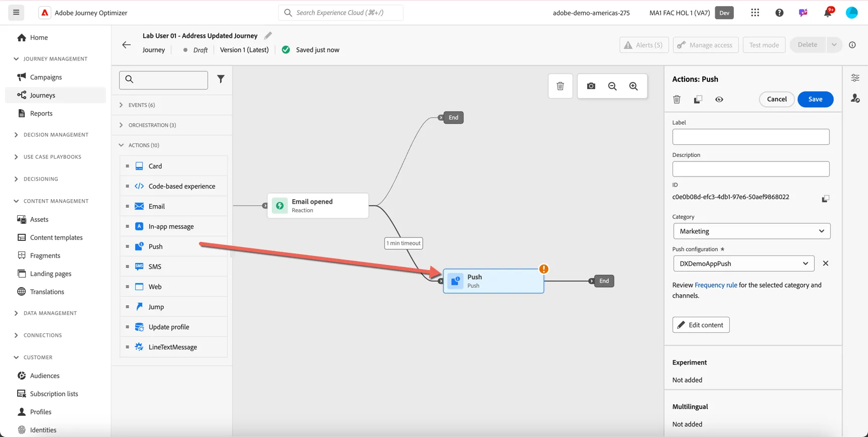Click the back arrow to journeys list
Viewport: 868px width, 437px height.
(x=127, y=45)
